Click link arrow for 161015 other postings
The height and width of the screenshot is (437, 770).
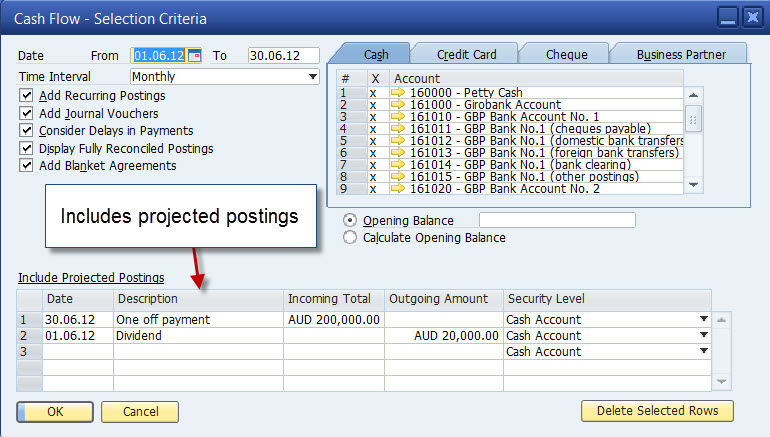398,176
